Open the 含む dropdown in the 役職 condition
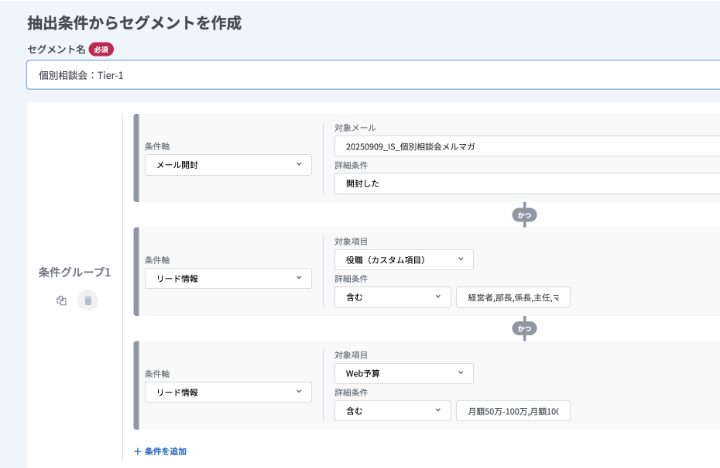Image resolution: width=720 pixels, height=468 pixels. [392, 297]
